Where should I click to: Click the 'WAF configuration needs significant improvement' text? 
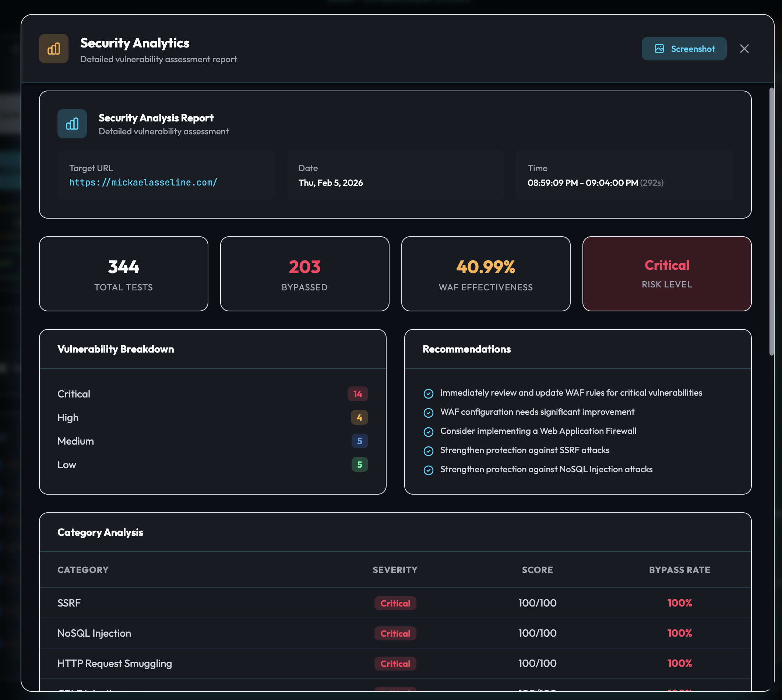(x=537, y=412)
